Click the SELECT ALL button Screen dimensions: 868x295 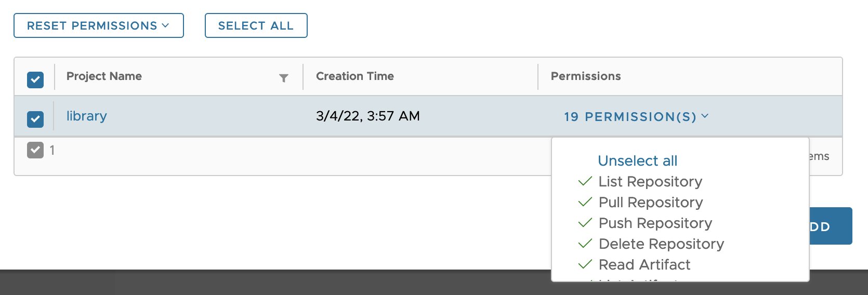[x=256, y=25]
